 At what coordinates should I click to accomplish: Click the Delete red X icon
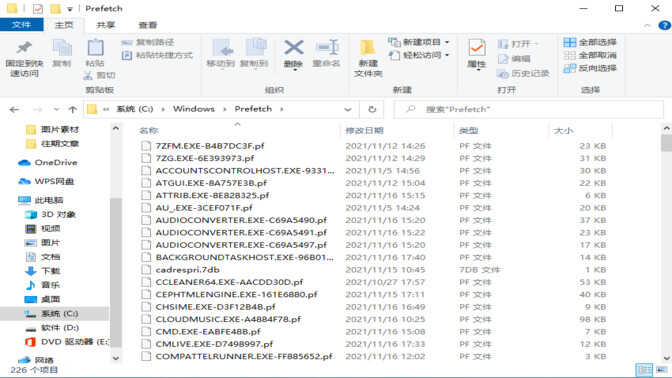click(294, 48)
